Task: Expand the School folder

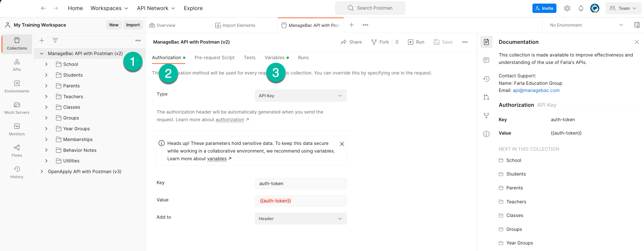Action: 46,64
